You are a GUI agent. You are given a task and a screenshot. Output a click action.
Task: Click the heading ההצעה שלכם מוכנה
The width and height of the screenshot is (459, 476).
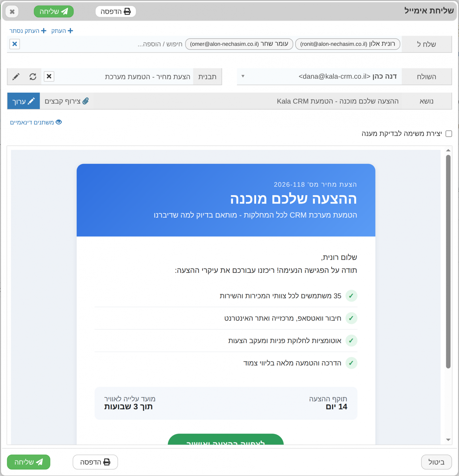[293, 199]
